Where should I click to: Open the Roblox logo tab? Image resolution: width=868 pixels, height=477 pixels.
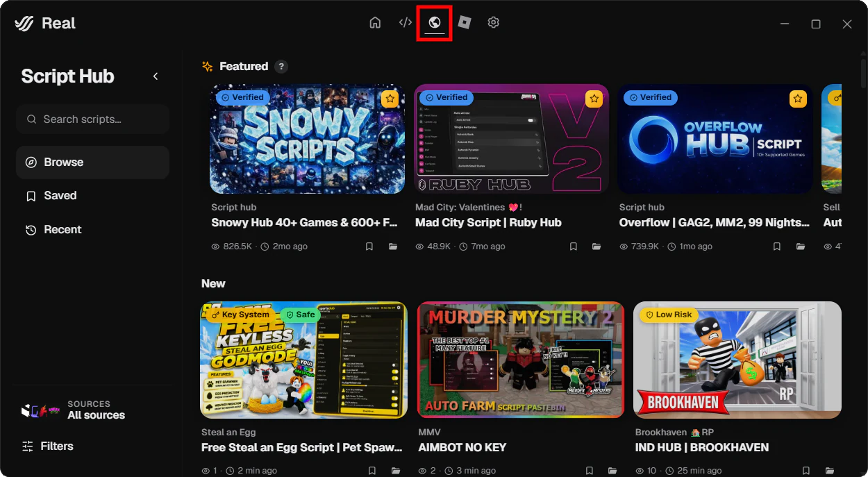click(x=465, y=23)
